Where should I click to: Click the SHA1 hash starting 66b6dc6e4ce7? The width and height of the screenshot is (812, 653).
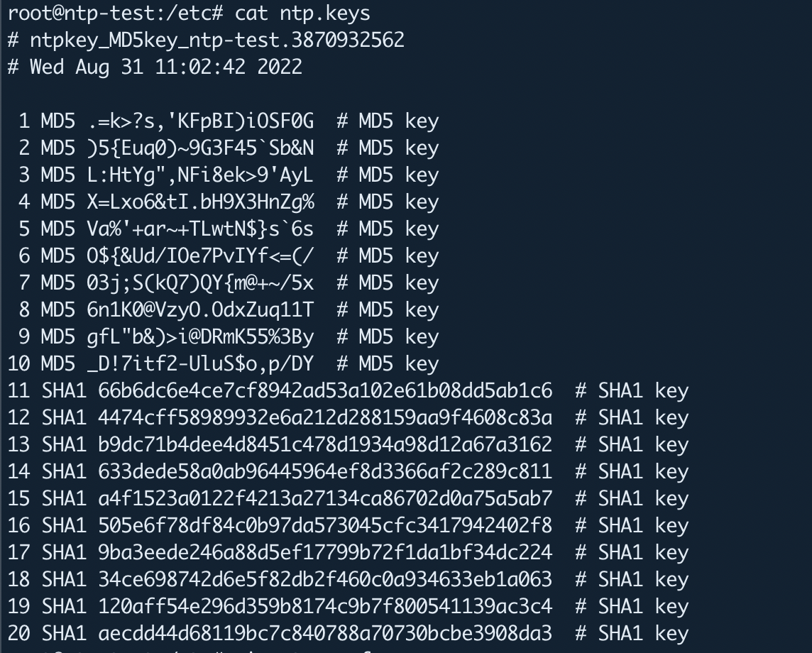click(325, 390)
